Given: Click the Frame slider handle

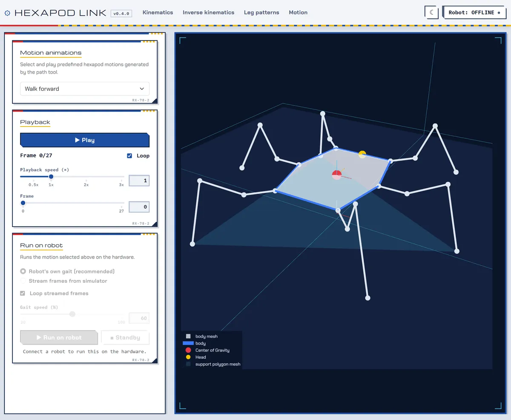Looking at the screenshot, I should click(23, 203).
